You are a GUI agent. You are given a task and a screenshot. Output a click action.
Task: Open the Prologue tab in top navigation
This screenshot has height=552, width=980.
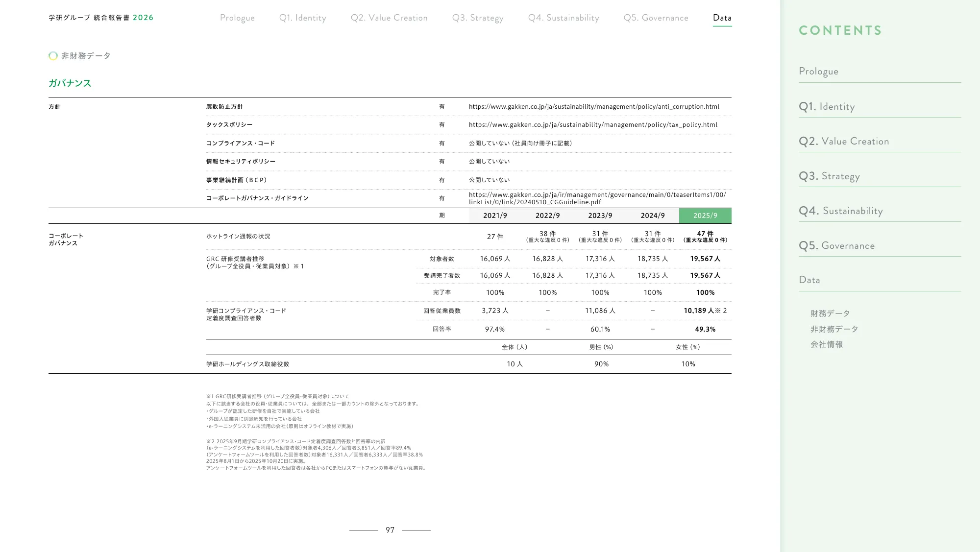(237, 18)
